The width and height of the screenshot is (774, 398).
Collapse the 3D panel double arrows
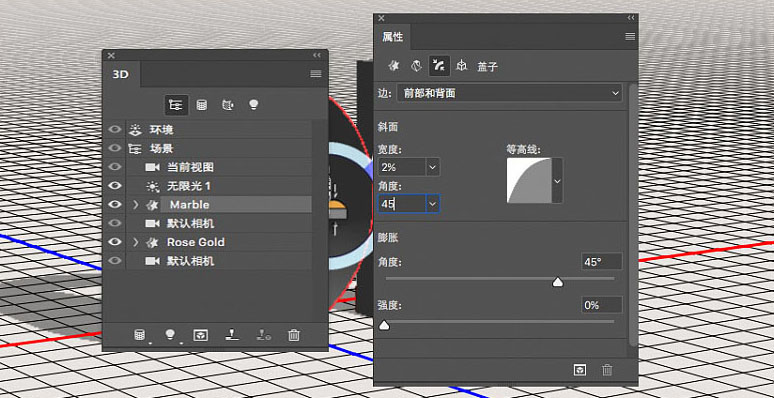pyautogui.click(x=316, y=55)
